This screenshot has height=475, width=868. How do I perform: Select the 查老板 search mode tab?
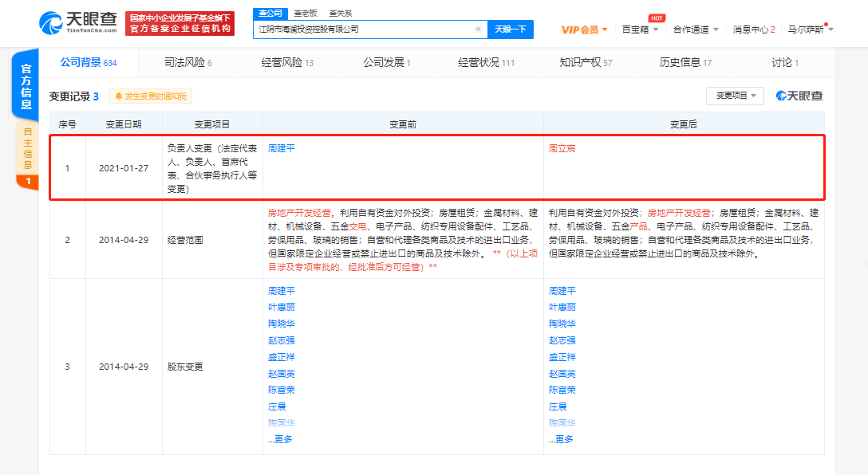point(305,13)
